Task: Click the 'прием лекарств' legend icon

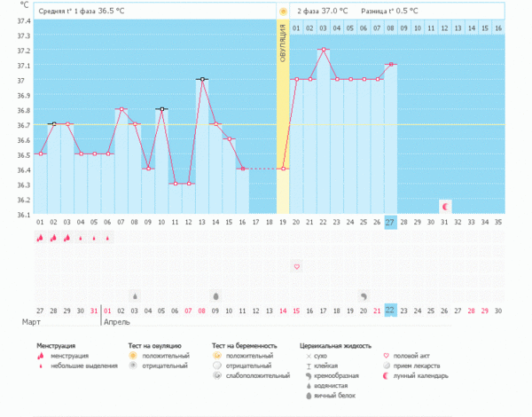Action: point(387,365)
